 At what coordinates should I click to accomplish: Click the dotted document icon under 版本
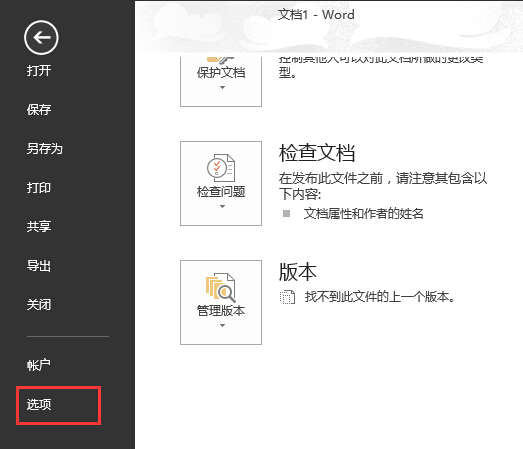287,297
